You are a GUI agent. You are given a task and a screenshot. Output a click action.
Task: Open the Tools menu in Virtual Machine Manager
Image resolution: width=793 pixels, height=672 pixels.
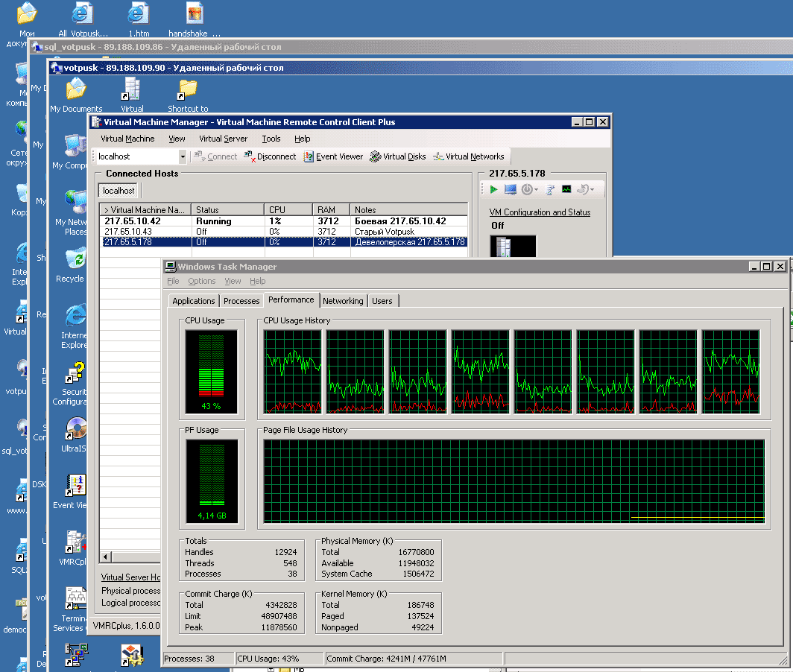click(x=271, y=139)
